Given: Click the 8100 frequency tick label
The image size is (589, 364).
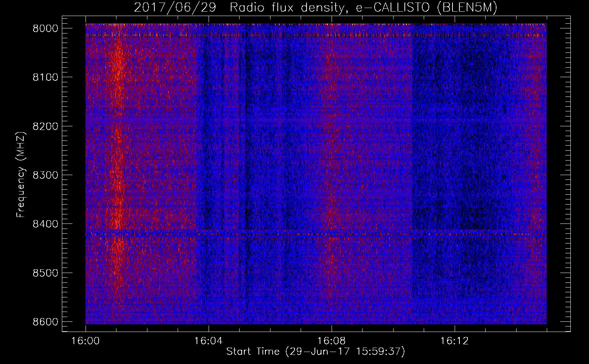Looking at the screenshot, I should point(45,77).
